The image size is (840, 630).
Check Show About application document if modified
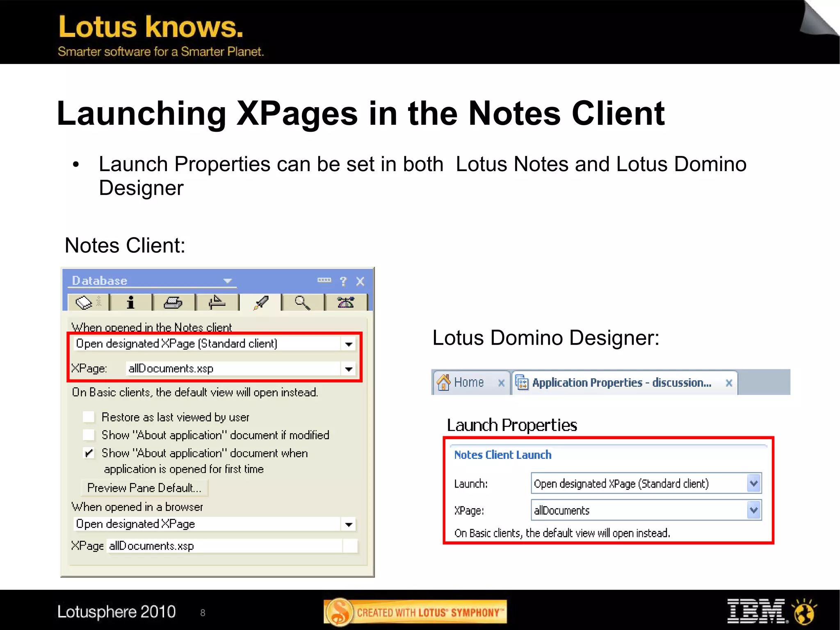click(x=89, y=435)
